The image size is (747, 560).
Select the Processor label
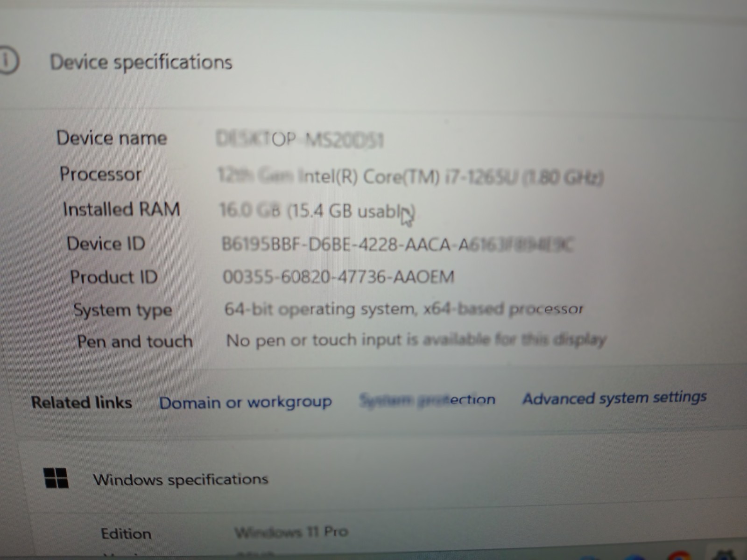click(100, 174)
